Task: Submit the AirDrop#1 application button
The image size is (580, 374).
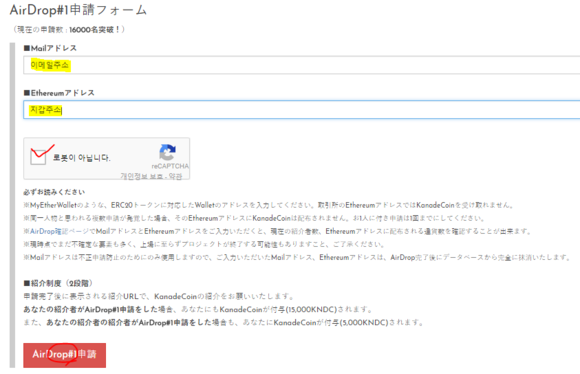Action: [x=64, y=355]
